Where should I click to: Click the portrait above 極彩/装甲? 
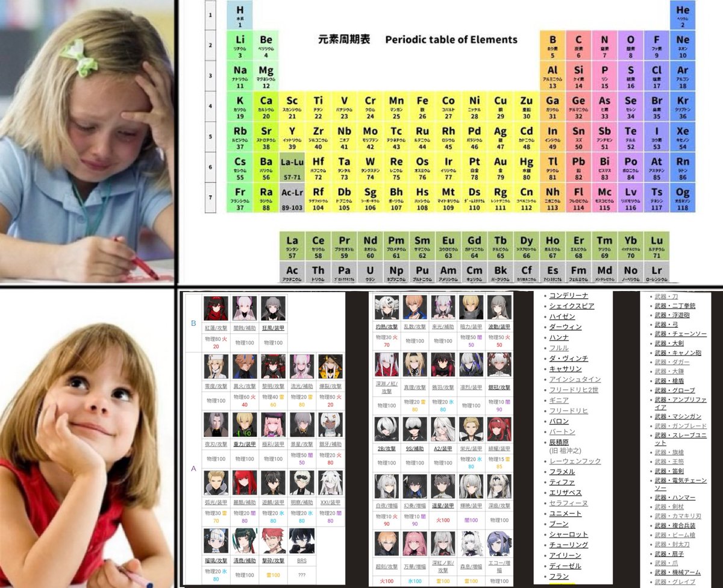click(273, 424)
